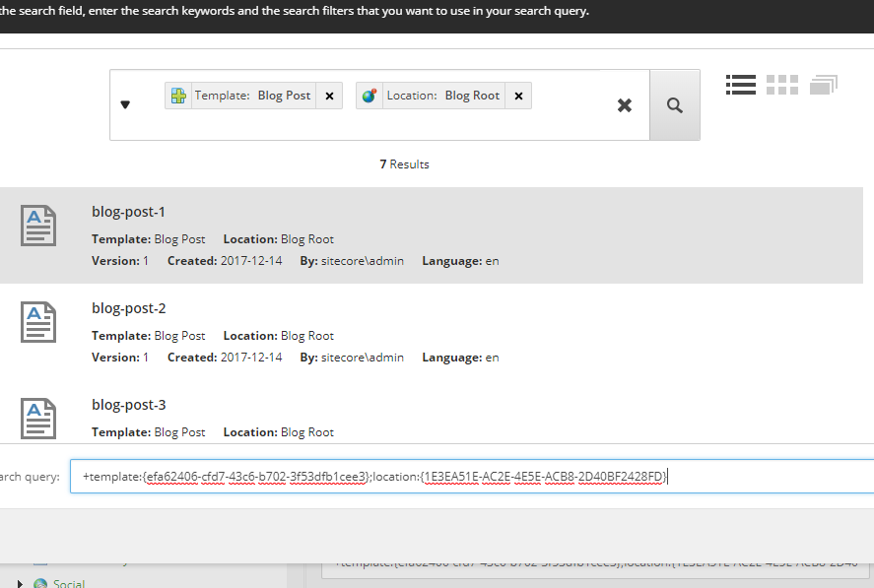The image size is (874, 588).
Task: Remove the Location: Blog Root filter
Action: pyautogui.click(x=518, y=96)
